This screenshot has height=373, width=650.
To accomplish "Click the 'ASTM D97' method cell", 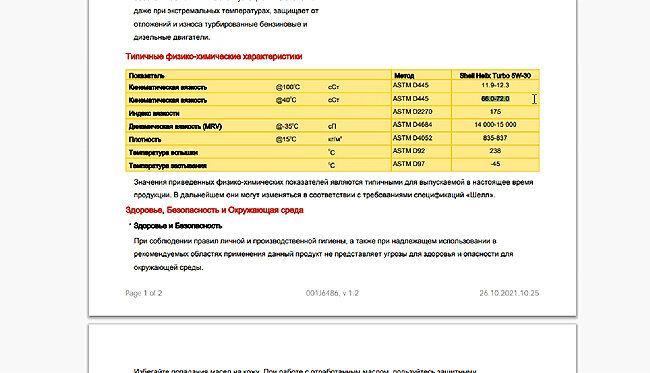I will coord(409,164).
